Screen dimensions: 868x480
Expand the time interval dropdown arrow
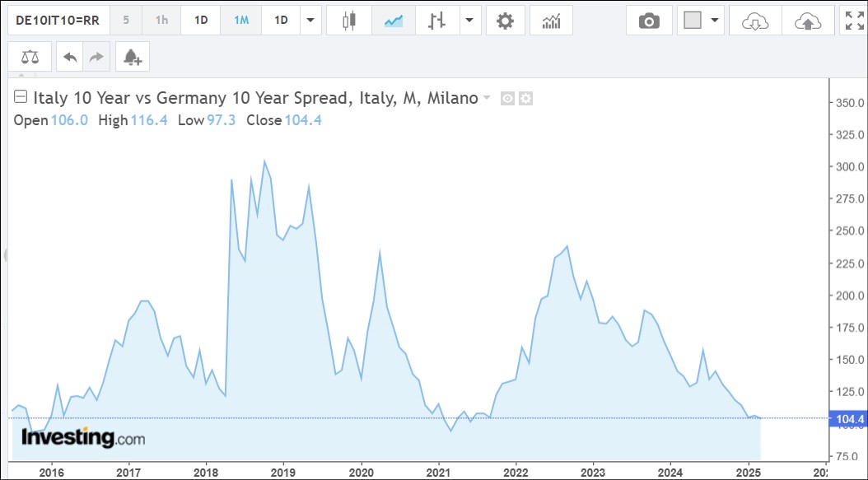pos(310,21)
